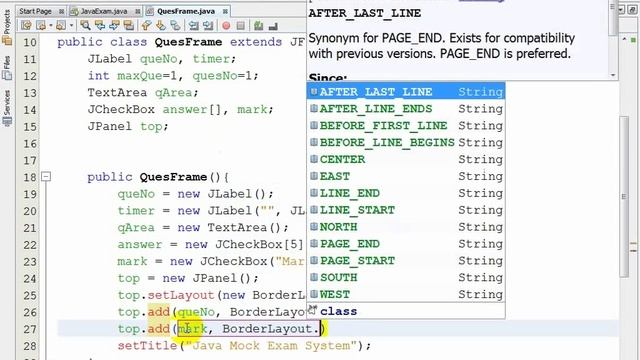Click the editor scroll up arrow
Viewport: 640px width, 360px height.
tap(624, 39)
